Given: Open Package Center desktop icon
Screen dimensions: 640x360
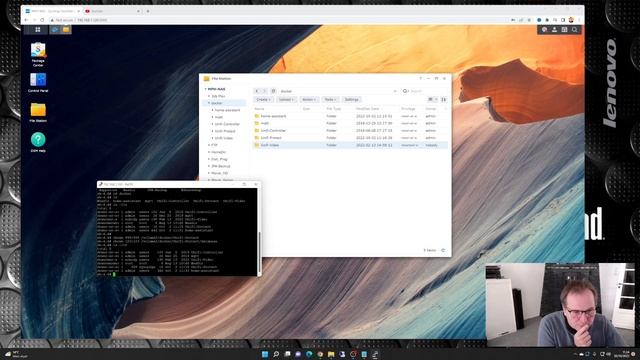Looking at the screenshot, I should click(x=38, y=54).
